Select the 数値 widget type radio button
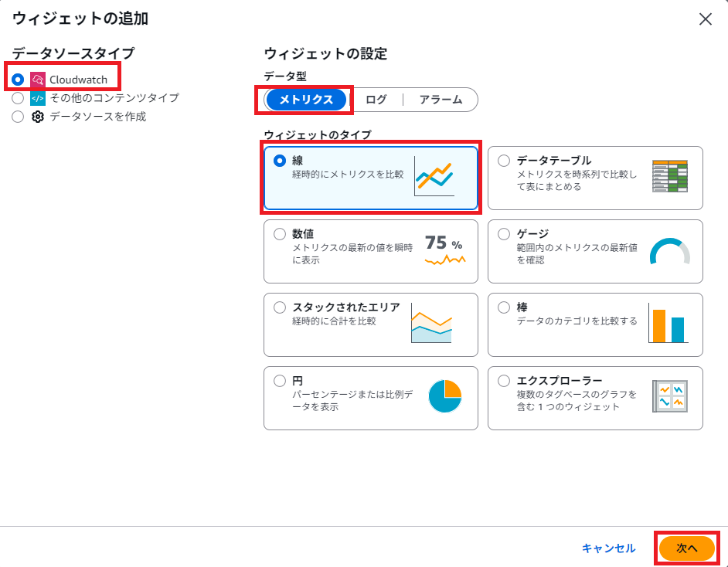Image resolution: width=728 pixels, height=567 pixels. (x=280, y=234)
